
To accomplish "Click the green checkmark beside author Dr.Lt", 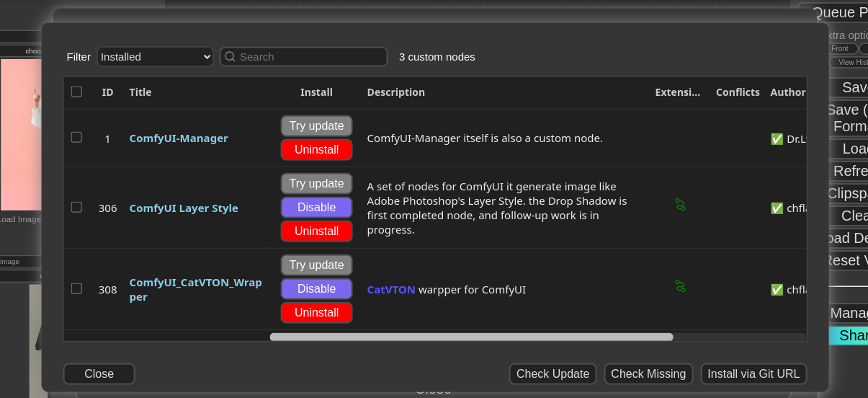I will 777,139.
